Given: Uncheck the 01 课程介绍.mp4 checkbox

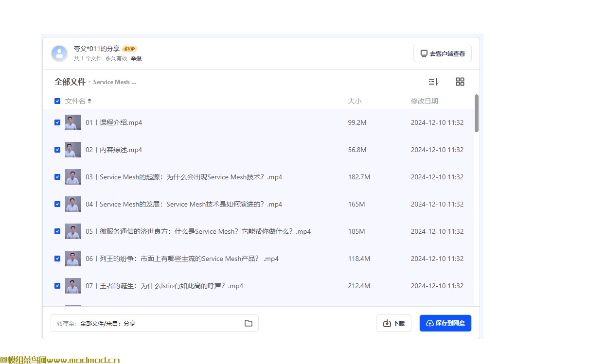Looking at the screenshot, I should coord(57,122).
